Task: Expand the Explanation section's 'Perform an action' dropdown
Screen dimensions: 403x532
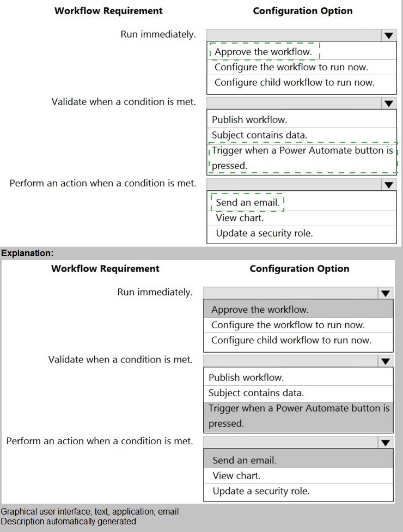Action: (385, 443)
